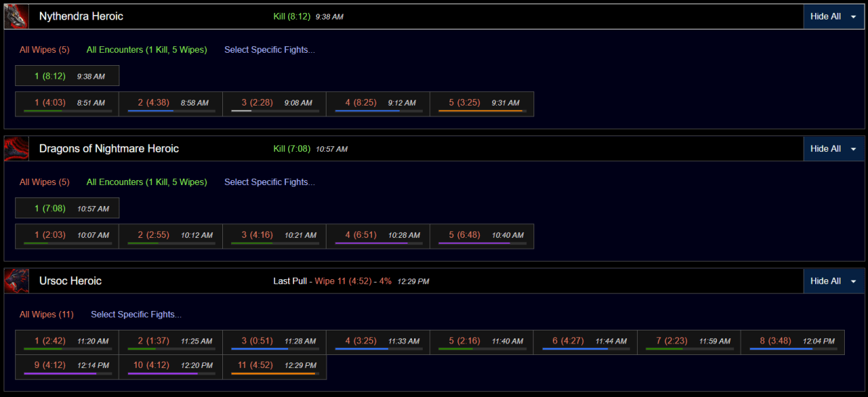Image resolution: width=868 pixels, height=397 pixels.
Task: Open Dragons wipe 2 (2:55) at 10:12 AM
Action: (171, 236)
